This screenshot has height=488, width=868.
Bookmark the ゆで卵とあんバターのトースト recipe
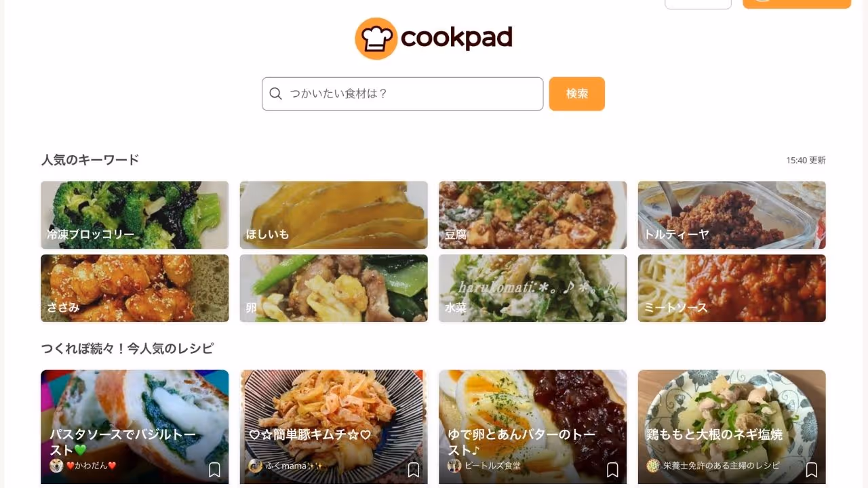612,470
